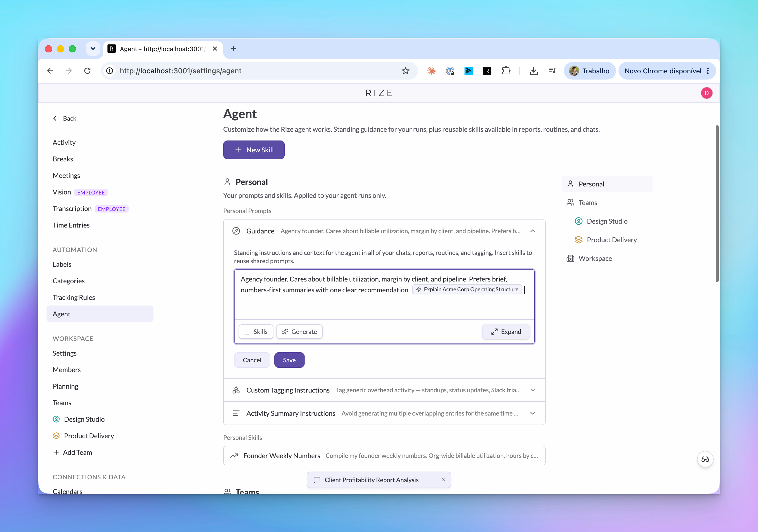Viewport: 758px width, 532px height.
Task: Open the Skills picker button
Action: (x=256, y=332)
